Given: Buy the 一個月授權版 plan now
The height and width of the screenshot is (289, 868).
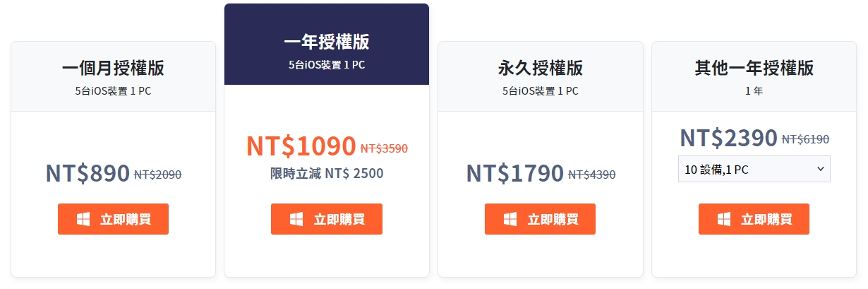Looking at the screenshot, I should (113, 219).
